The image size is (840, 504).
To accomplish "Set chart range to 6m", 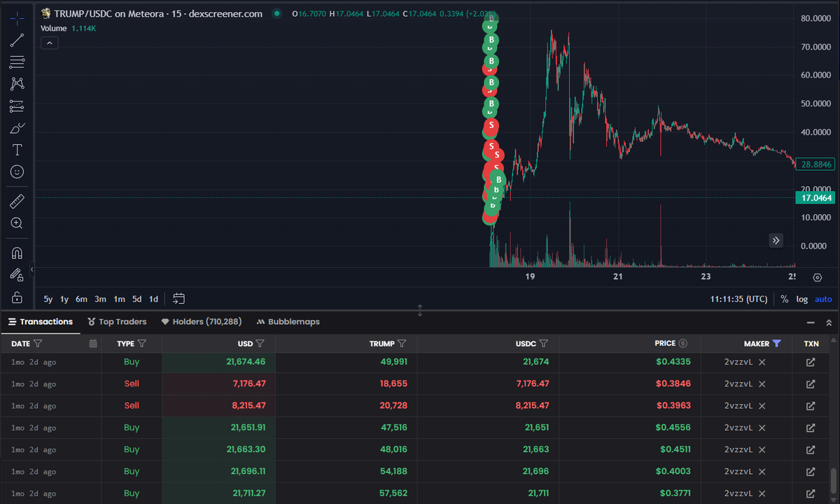I will tap(81, 299).
